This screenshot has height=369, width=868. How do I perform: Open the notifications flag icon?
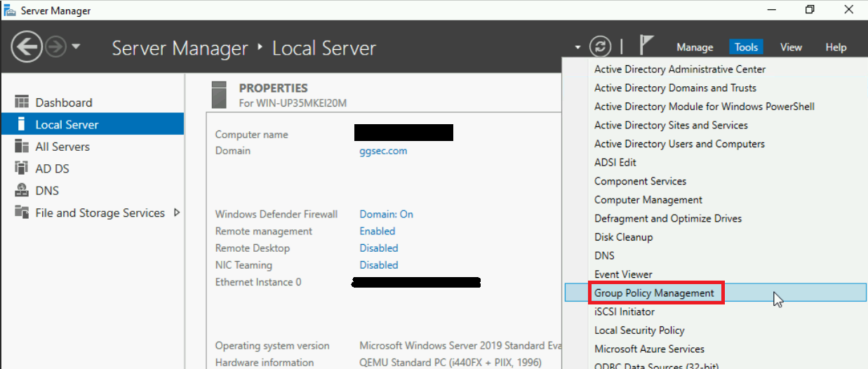click(646, 46)
